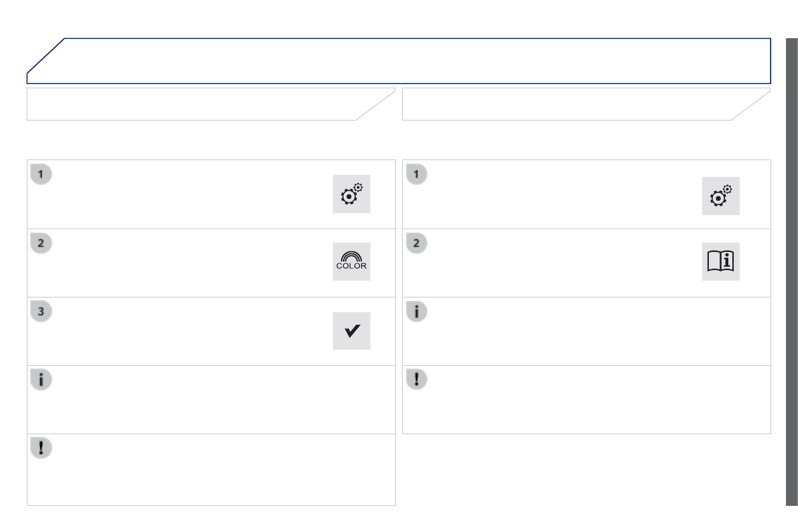
Task: Click the dark vertical scrollbar on the right edge
Action: [x=791, y=268]
